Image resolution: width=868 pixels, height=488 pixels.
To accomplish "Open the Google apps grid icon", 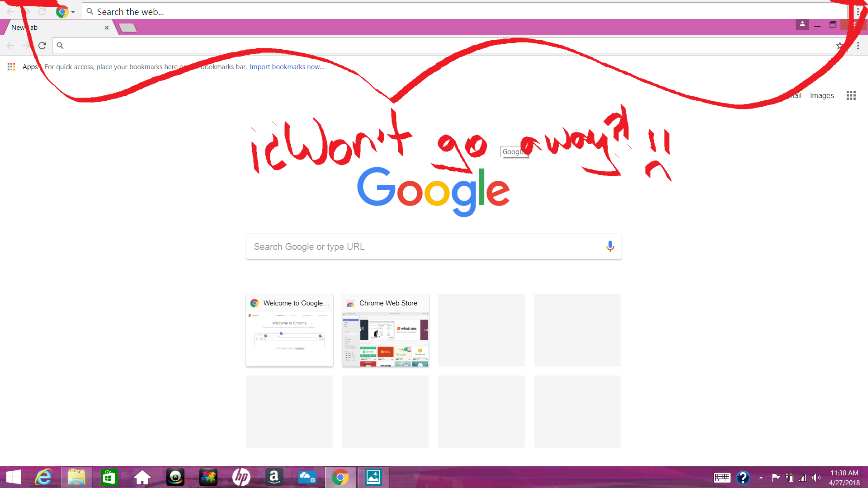I will pos(851,95).
